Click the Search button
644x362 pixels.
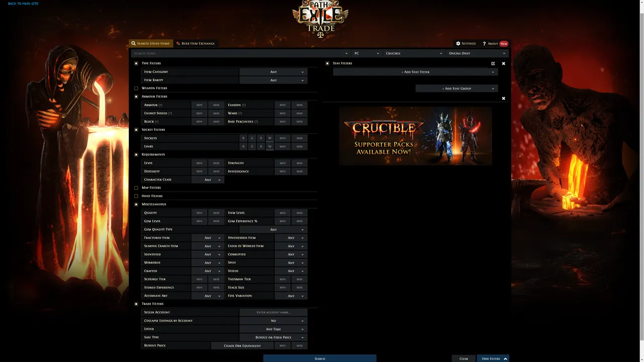(x=320, y=358)
